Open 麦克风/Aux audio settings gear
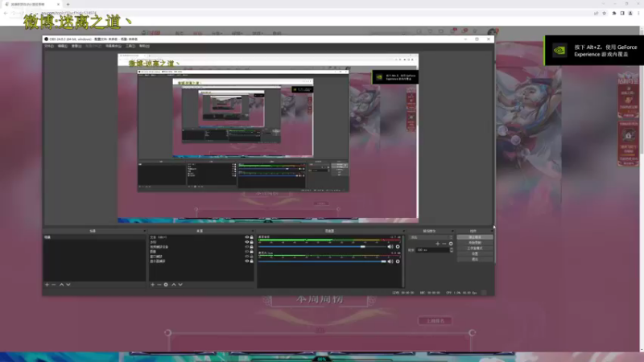Image resolution: width=644 pixels, height=362 pixels. tap(398, 261)
